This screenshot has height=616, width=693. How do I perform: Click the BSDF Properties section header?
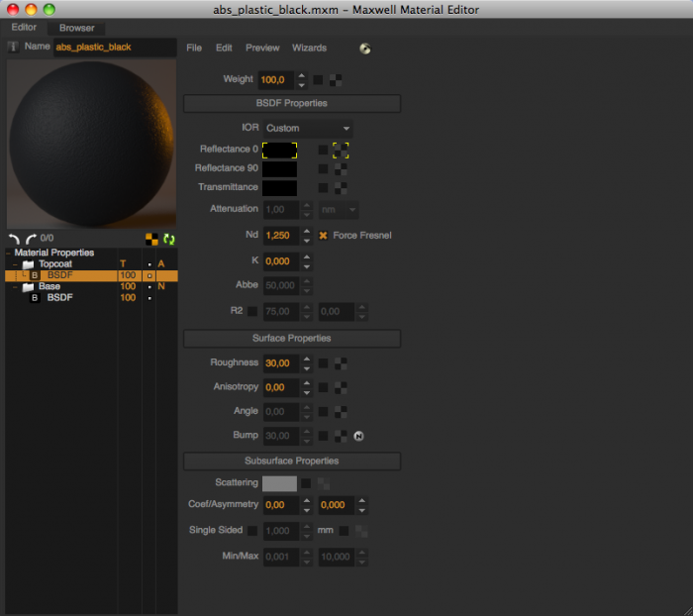coord(292,103)
